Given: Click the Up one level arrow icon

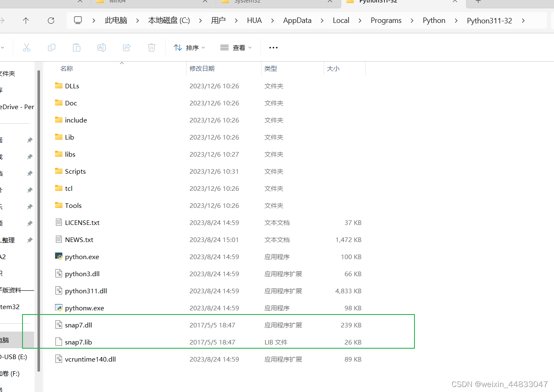Looking at the screenshot, I should point(25,20).
